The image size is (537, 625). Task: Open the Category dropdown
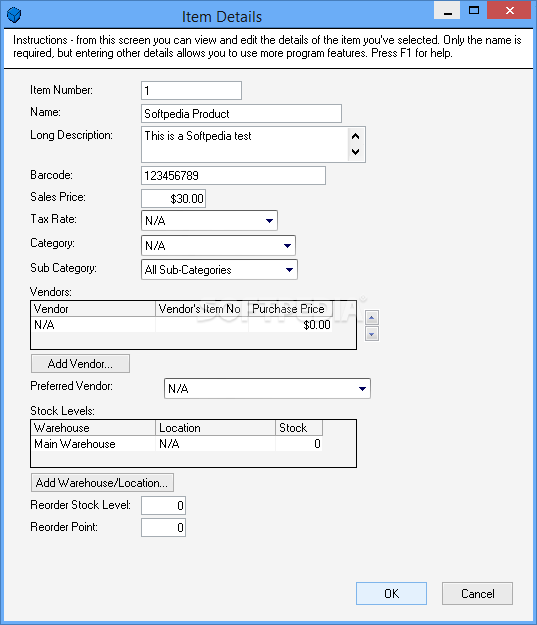pyautogui.click(x=218, y=245)
